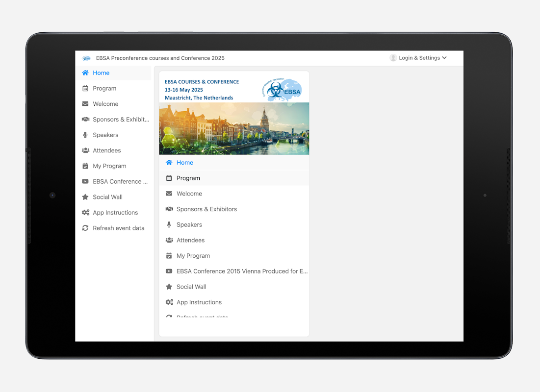Screen dimensions: 540x392
Task: Click the star icon beside Social Wall in card
Action: point(169,287)
